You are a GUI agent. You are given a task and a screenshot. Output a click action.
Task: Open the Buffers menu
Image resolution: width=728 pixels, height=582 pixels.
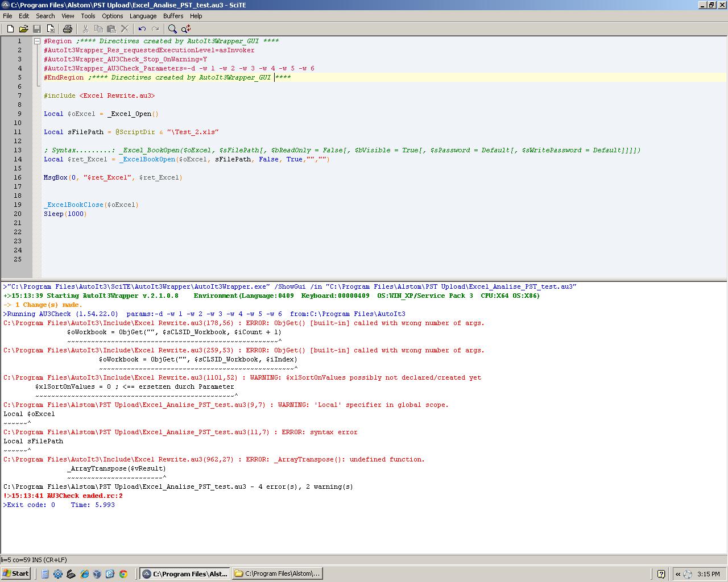tap(173, 16)
